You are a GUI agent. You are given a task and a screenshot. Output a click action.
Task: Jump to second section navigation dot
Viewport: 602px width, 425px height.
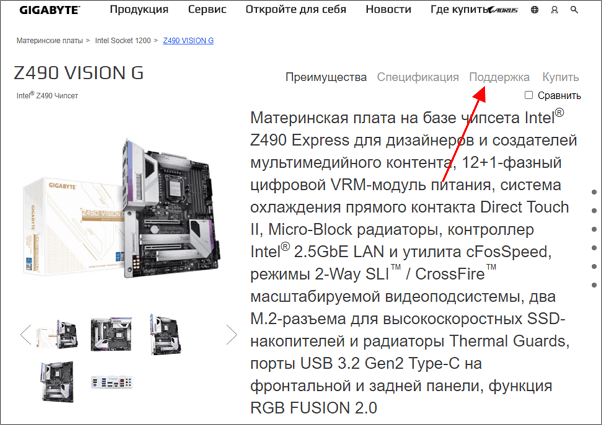[x=594, y=210]
